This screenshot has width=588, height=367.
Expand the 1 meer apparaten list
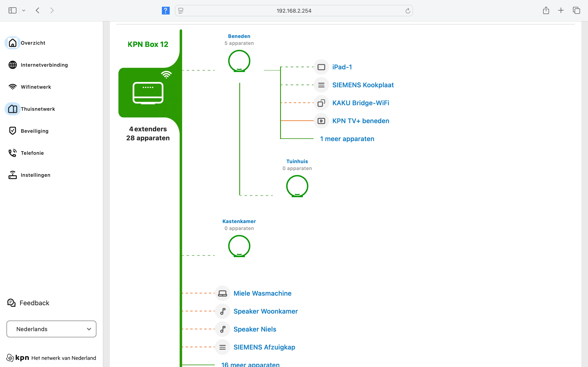click(x=347, y=139)
